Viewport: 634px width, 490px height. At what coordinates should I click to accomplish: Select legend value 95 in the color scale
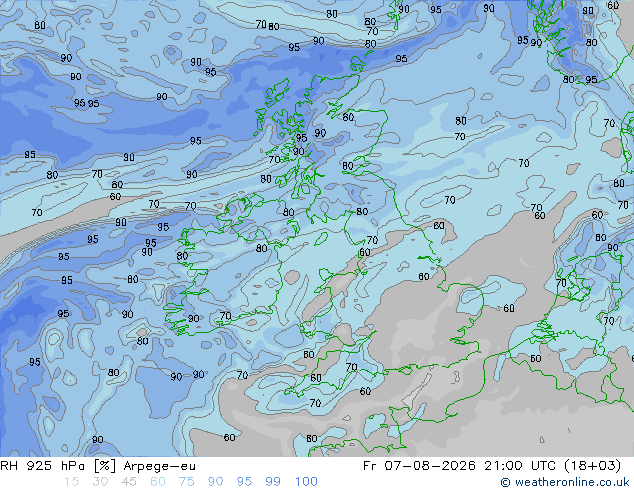coord(244,482)
